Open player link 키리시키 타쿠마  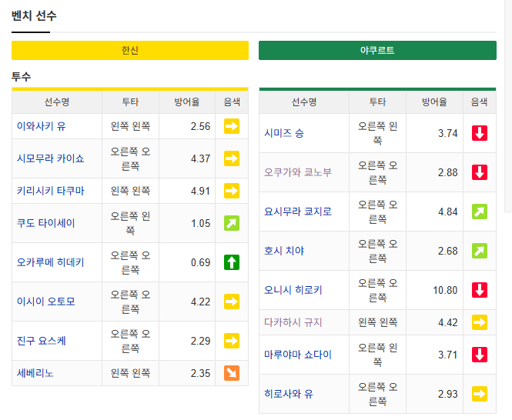pos(50,191)
